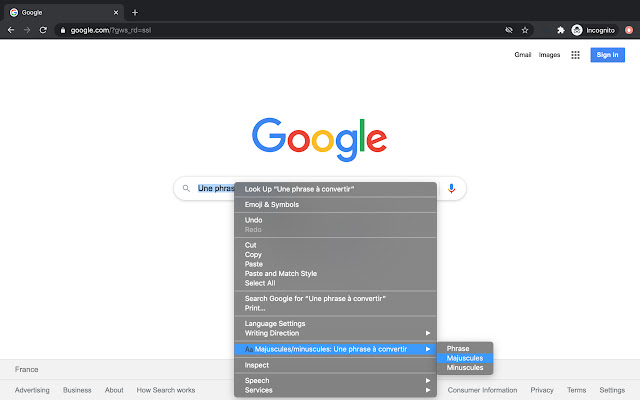Open Emoji & Symbols from context menu

(336, 205)
